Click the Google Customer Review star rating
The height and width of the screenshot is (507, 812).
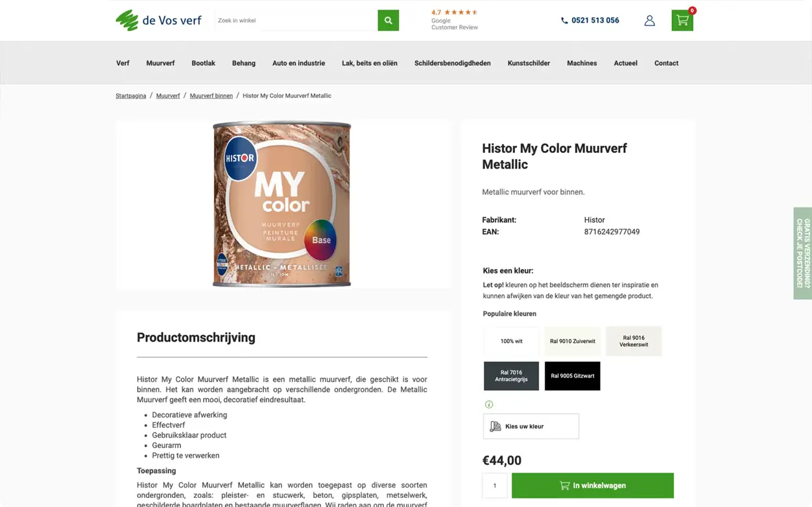[454, 12]
